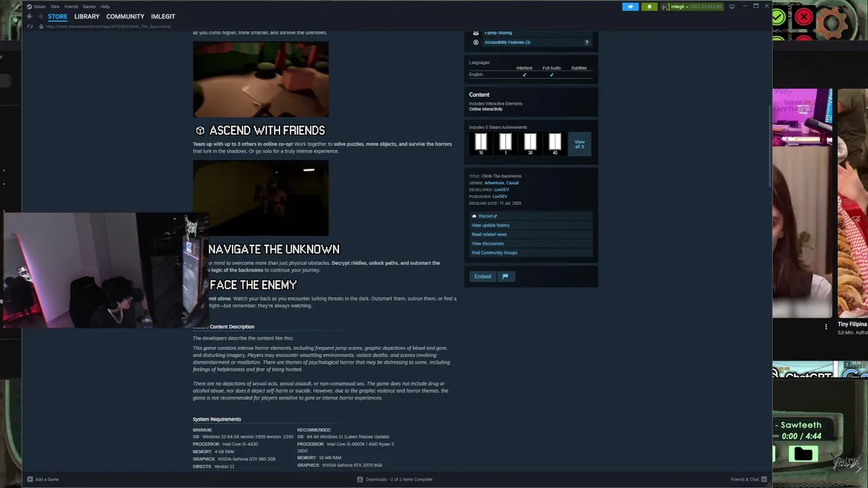Click the red X overlay icon
This screenshot has width=868, height=488.
click(804, 17)
